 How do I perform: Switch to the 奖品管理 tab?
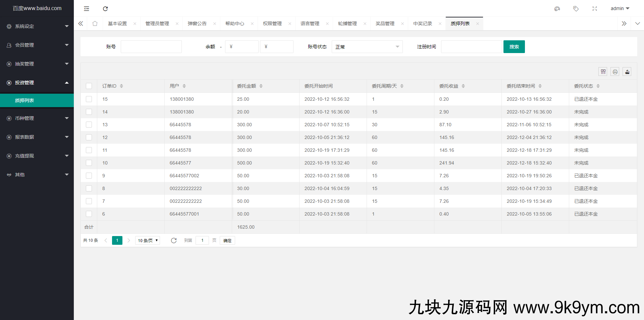tap(385, 24)
